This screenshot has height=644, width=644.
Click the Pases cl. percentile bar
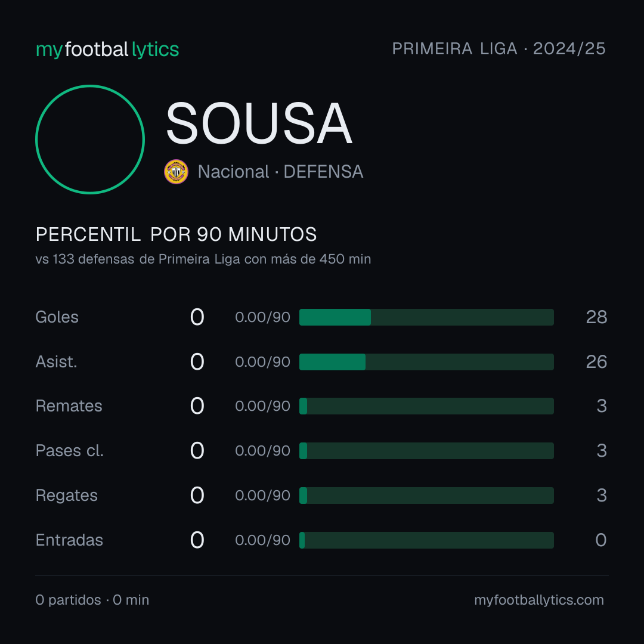426,451
